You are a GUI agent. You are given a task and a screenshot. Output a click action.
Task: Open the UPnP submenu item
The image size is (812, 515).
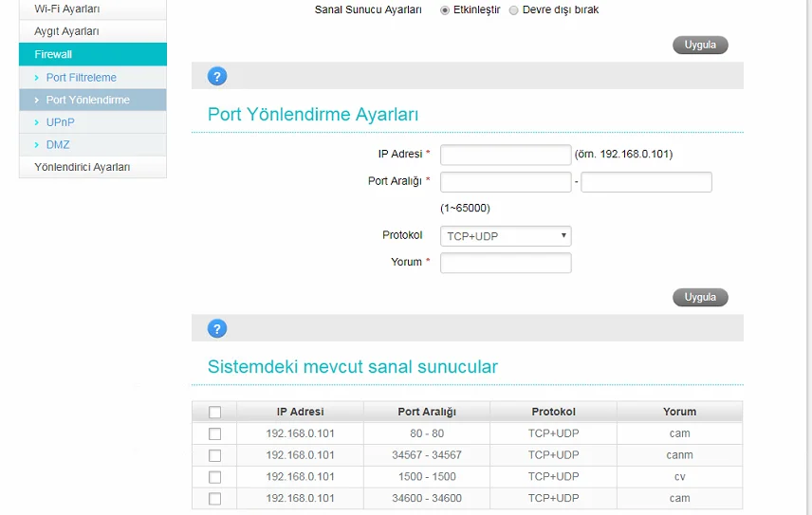click(60, 122)
